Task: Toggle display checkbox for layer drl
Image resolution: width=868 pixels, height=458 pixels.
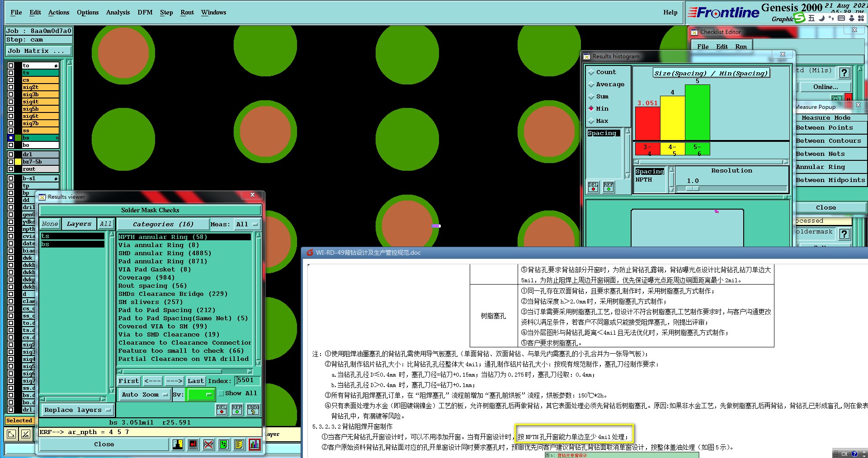Action: (x=11, y=154)
